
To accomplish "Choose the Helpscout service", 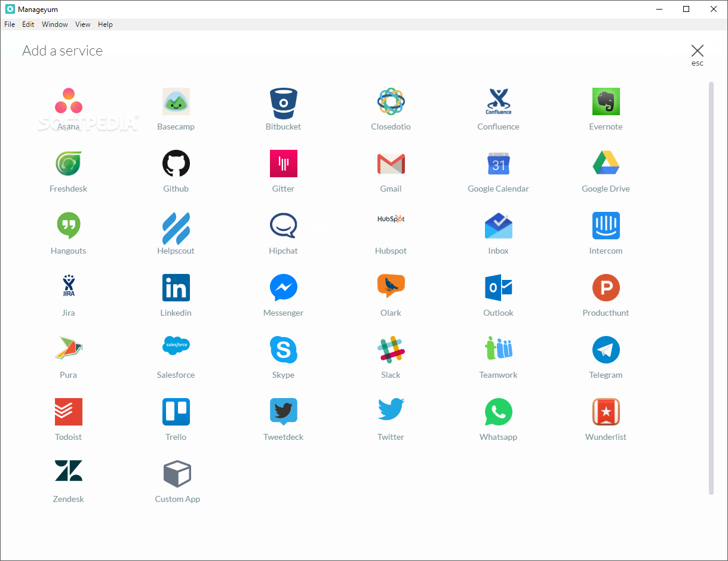I will (x=176, y=228).
